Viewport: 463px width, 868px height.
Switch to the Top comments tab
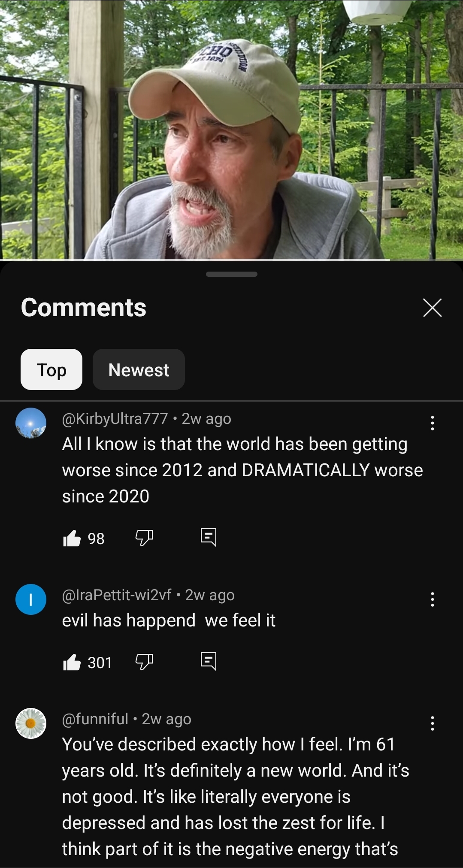[x=51, y=369]
